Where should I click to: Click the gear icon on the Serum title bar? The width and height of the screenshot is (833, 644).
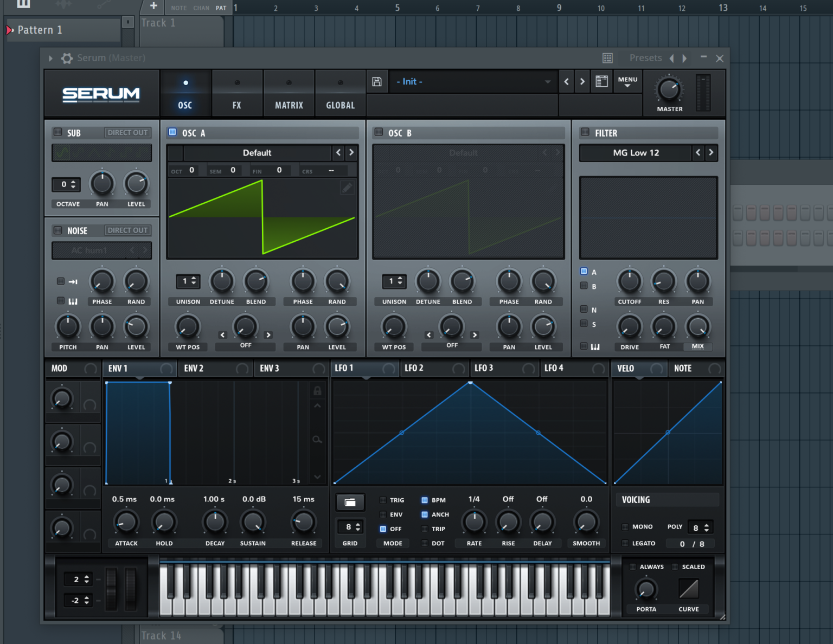(67, 58)
